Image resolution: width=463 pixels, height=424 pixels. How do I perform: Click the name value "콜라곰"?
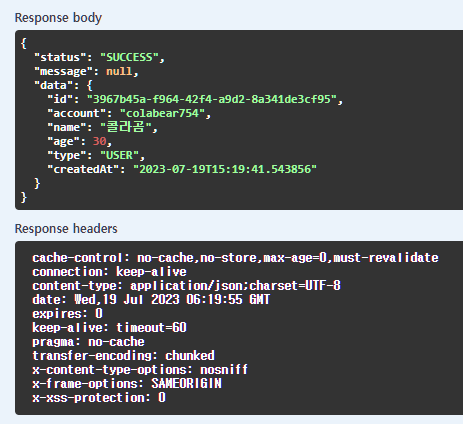click(126, 127)
